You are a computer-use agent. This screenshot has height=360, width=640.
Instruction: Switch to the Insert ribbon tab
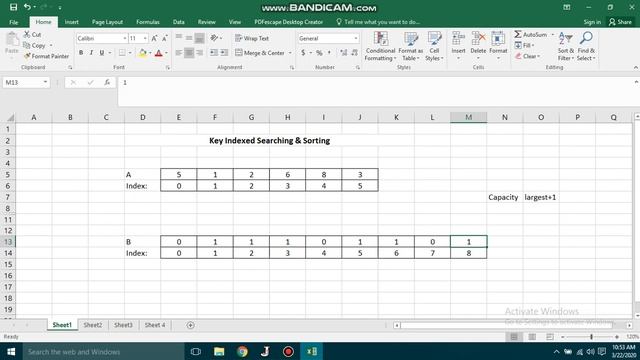71,22
